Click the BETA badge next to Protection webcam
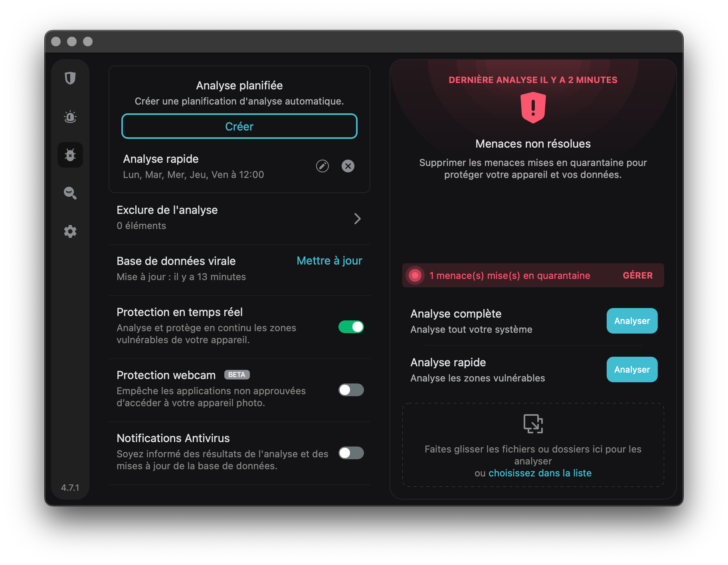 tap(237, 375)
